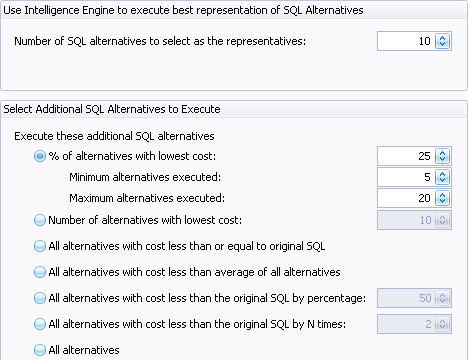Select '% of alternatives with lowest cost' radio
468x360 pixels.
[40, 156]
